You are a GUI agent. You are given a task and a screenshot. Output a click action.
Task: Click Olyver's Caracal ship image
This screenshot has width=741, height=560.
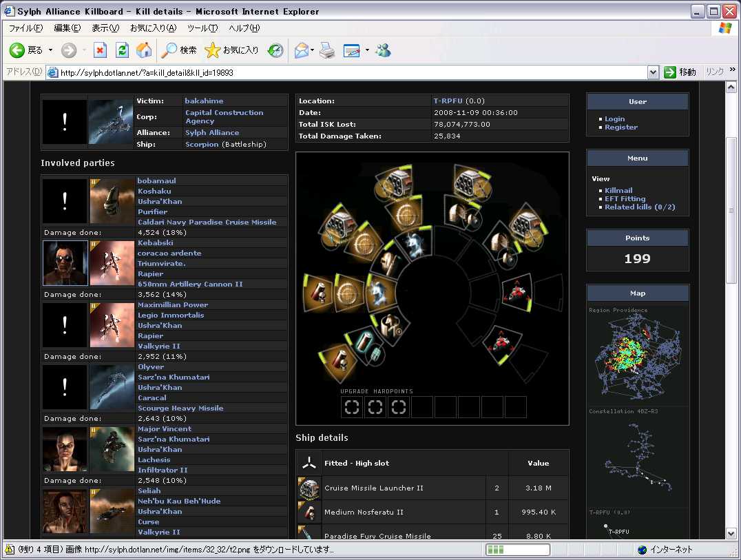(112, 387)
